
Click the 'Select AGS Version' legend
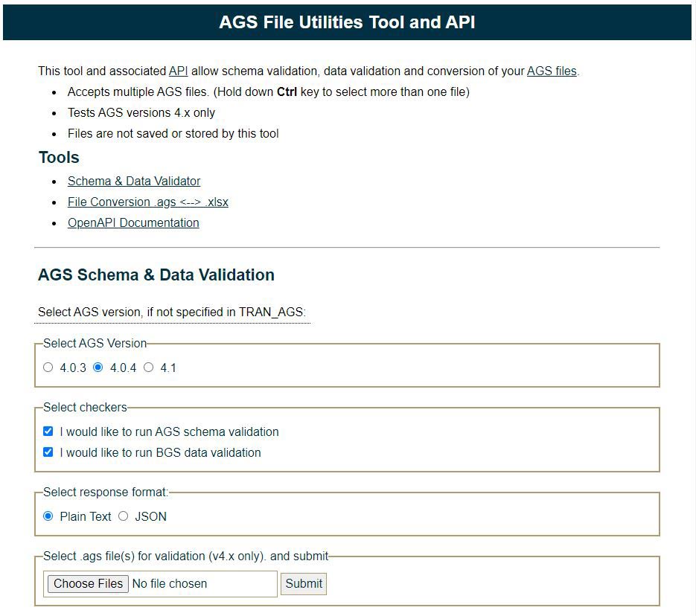[95, 343]
